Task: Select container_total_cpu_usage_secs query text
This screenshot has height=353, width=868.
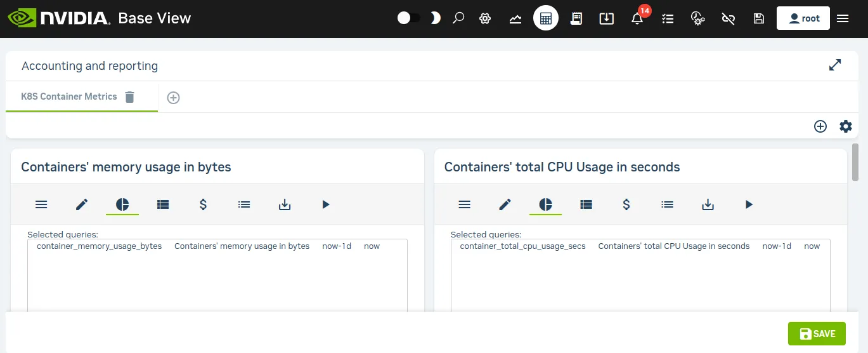Action: pyautogui.click(x=522, y=246)
